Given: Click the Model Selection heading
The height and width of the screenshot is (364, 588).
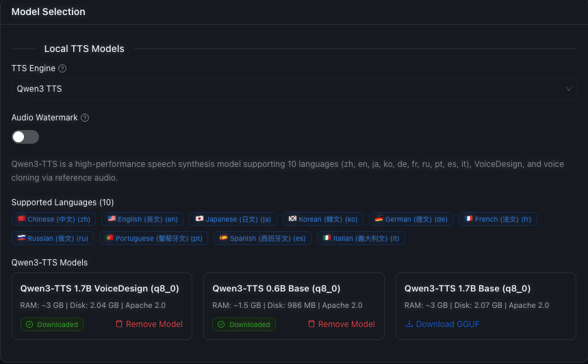Looking at the screenshot, I should pyautogui.click(x=49, y=12).
